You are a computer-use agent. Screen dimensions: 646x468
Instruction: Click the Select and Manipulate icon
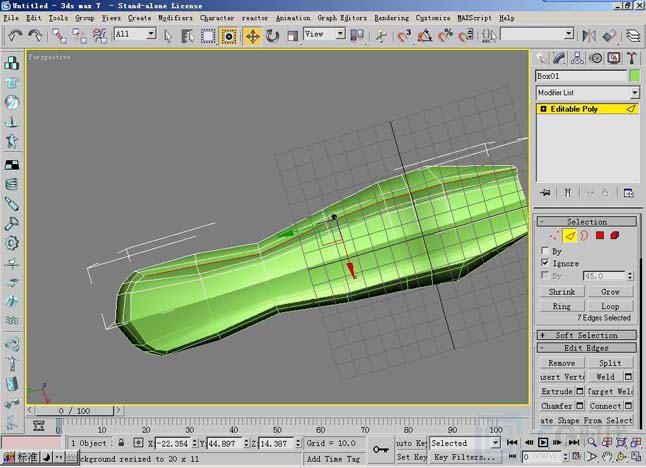[381, 36]
